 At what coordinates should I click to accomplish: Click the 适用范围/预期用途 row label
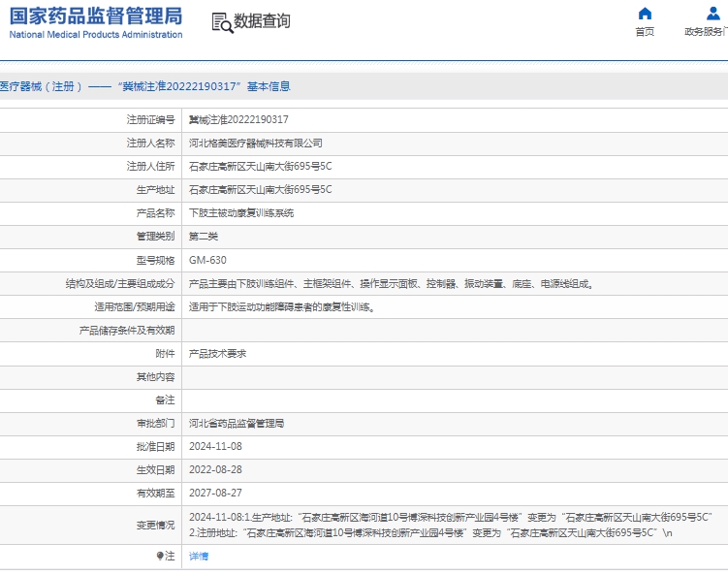point(135,307)
